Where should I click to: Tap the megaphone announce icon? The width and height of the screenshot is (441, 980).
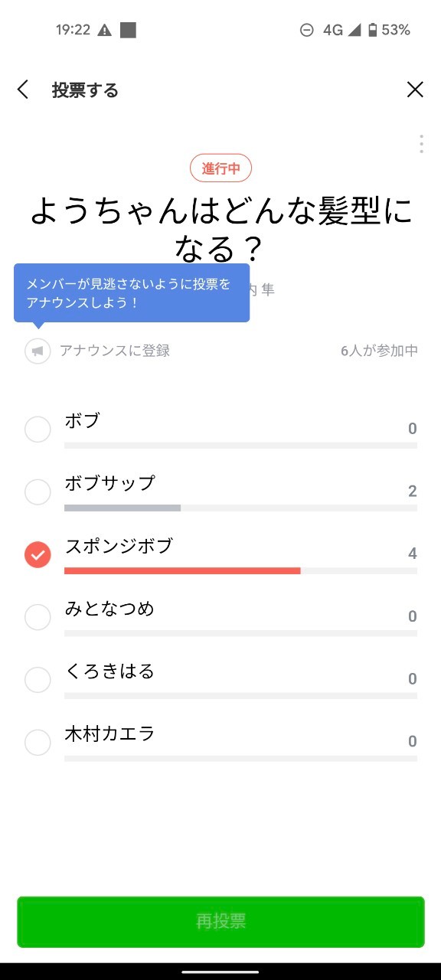38,351
